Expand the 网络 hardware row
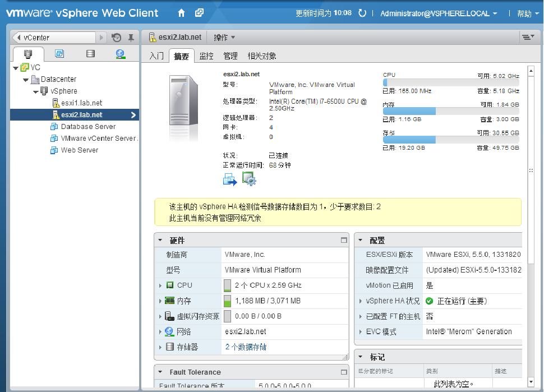Screen dimensions: 544x392 click(x=160, y=332)
